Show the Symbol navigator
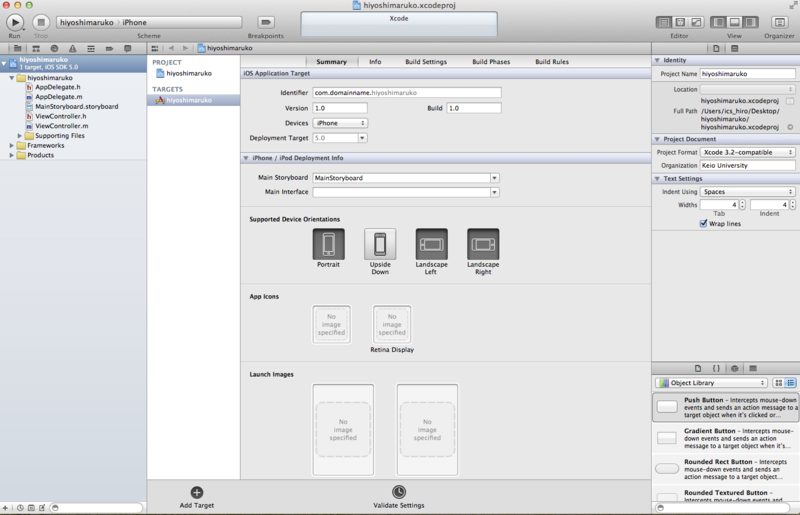Viewport: 800px width, 515px height. coord(36,48)
